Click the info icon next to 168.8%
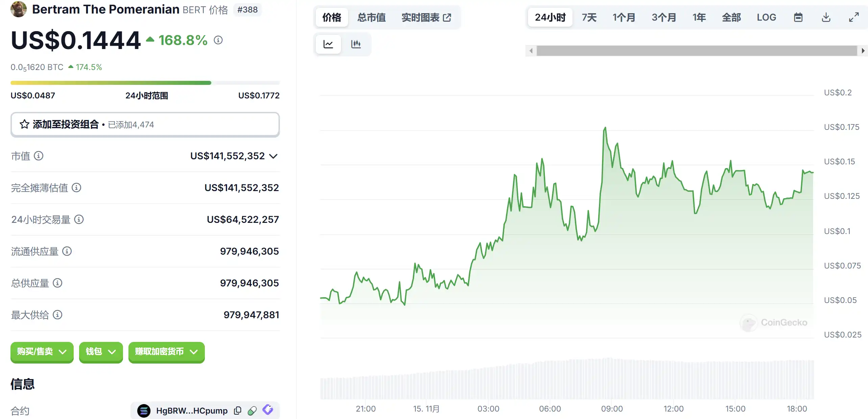Viewport: 868px width, 419px height. 218,40
